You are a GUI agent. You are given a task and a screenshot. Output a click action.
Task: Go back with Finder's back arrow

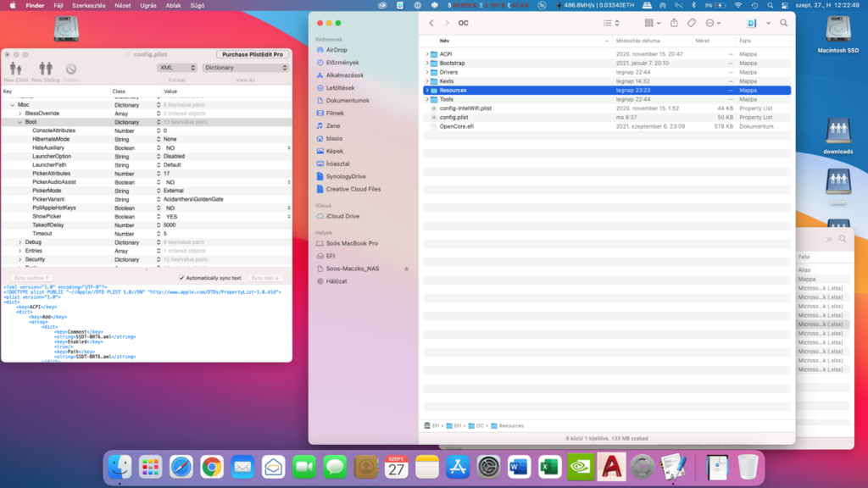(431, 23)
